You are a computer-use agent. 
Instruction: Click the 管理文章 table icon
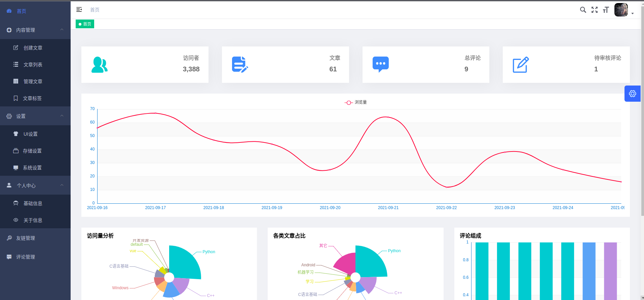[x=16, y=81]
